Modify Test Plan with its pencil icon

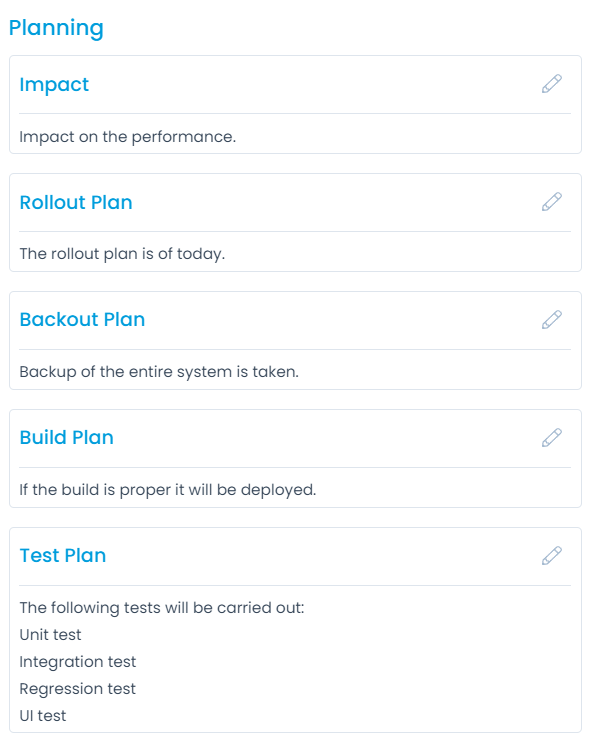click(x=551, y=556)
